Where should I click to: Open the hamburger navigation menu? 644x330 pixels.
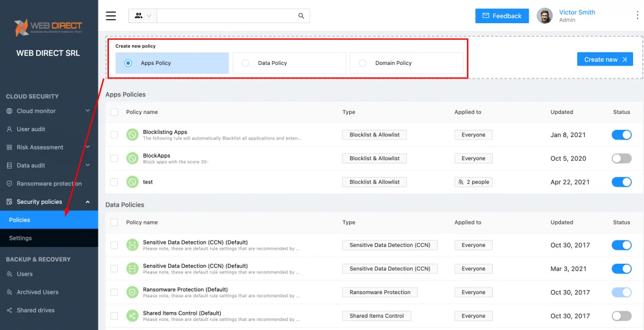(111, 16)
